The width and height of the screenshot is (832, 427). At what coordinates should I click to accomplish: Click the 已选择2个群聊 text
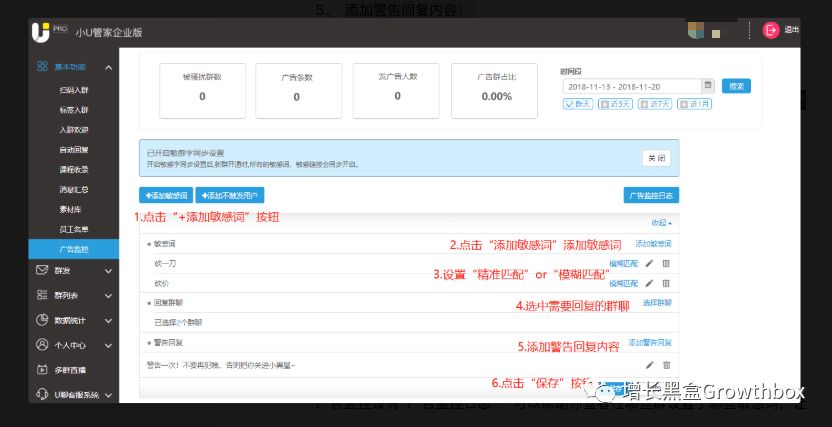(178, 323)
